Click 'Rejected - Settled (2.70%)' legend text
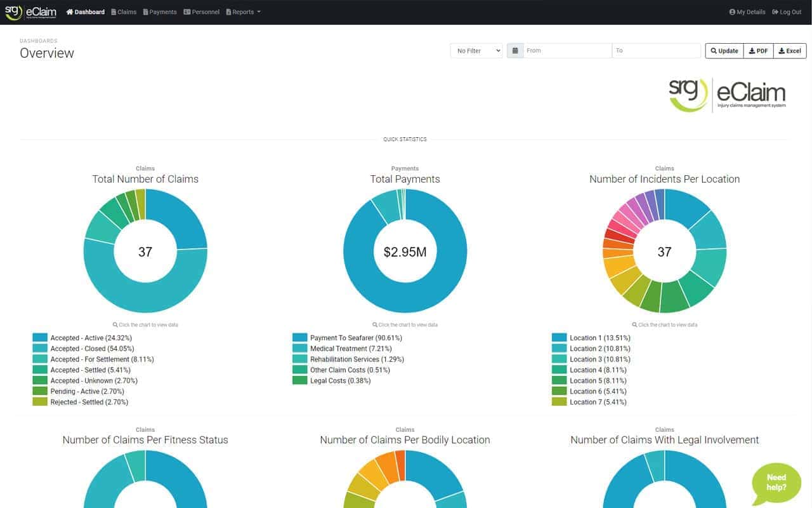 (89, 402)
